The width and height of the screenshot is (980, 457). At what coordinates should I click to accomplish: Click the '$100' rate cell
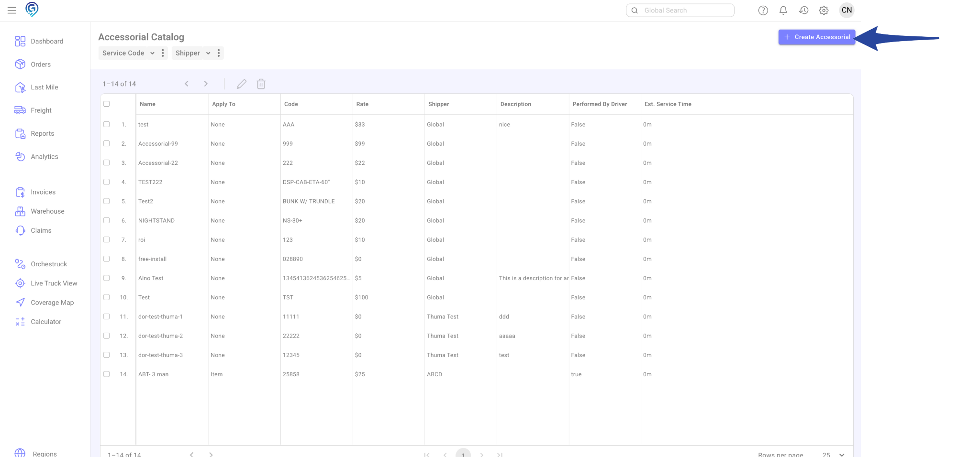[361, 297]
